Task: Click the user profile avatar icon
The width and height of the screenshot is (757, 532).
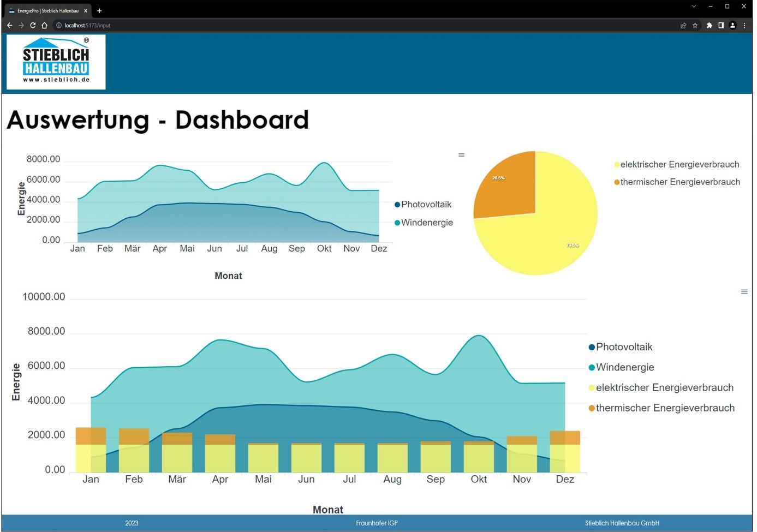Action: (732, 25)
